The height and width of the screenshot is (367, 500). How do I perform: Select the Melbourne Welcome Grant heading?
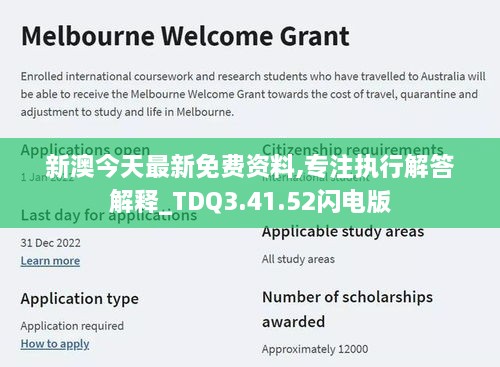pyautogui.click(x=185, y=36)
